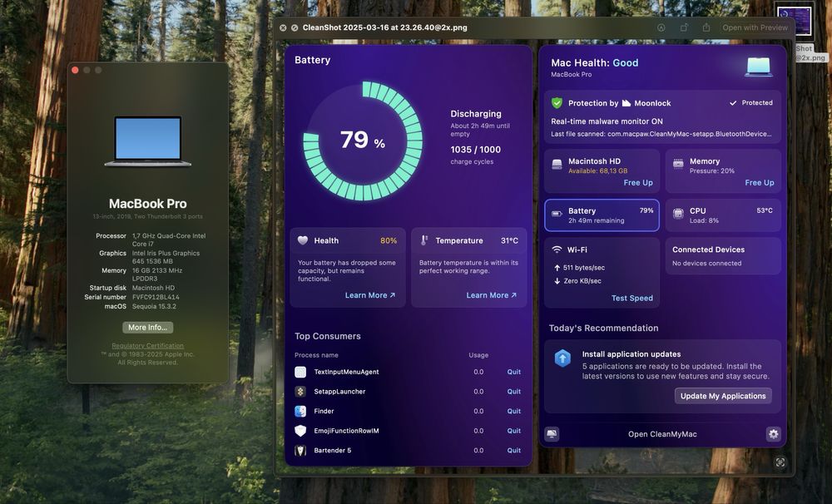The width and height of the screenshot is (832, 504).
Task: Open the Regulatory Certification link
Action: [147, 345]
